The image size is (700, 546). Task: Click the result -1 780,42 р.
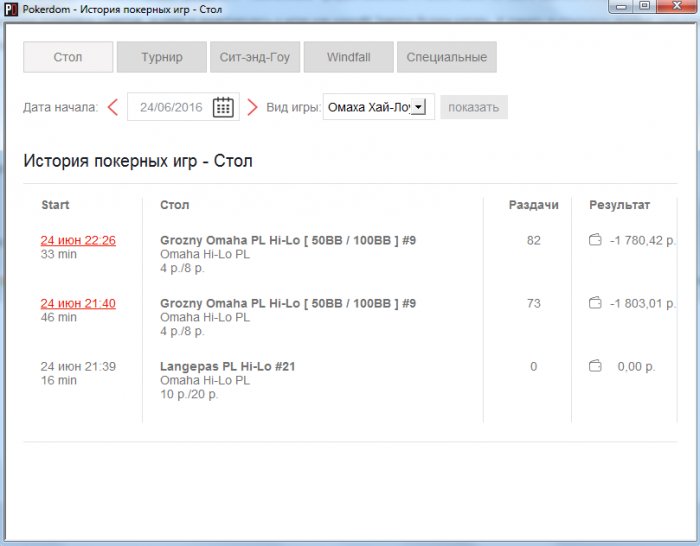[x=643, y=240]
